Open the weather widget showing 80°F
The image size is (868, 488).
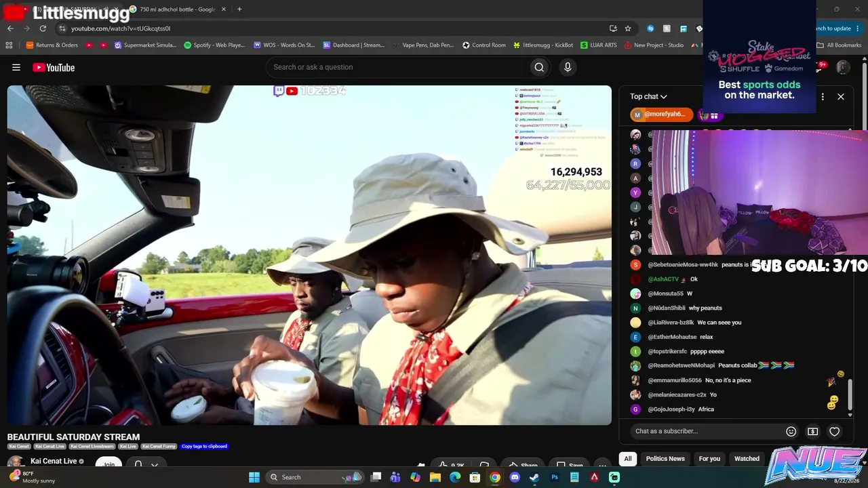tap(34, 477)
